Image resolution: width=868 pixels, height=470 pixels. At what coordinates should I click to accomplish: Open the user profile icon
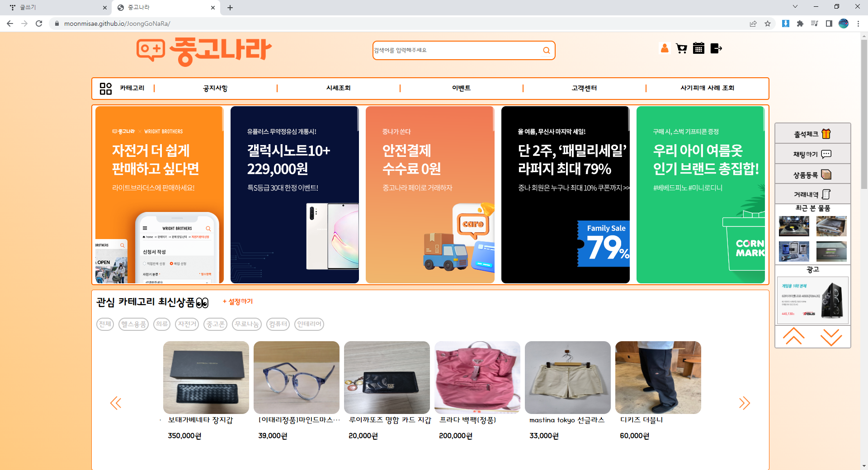(x=665, y=48)
